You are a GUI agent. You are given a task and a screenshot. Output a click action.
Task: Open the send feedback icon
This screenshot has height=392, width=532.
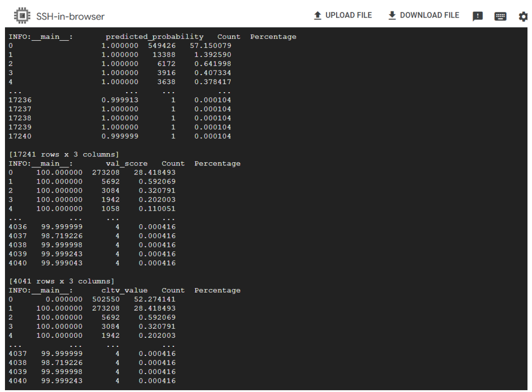point(477,16)
